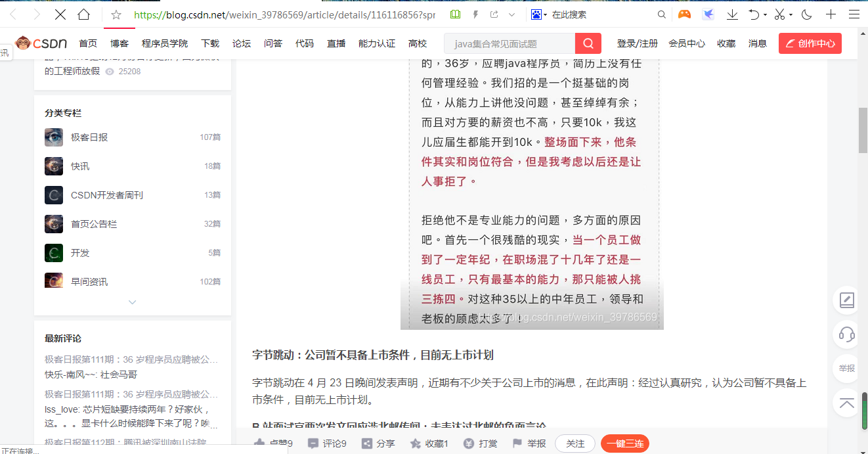Expand the undo arrow dropdown

(765, 14)
